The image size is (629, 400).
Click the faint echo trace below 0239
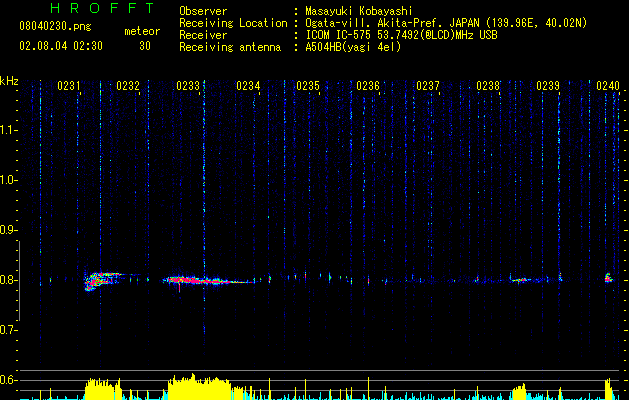tap(520, 280)
